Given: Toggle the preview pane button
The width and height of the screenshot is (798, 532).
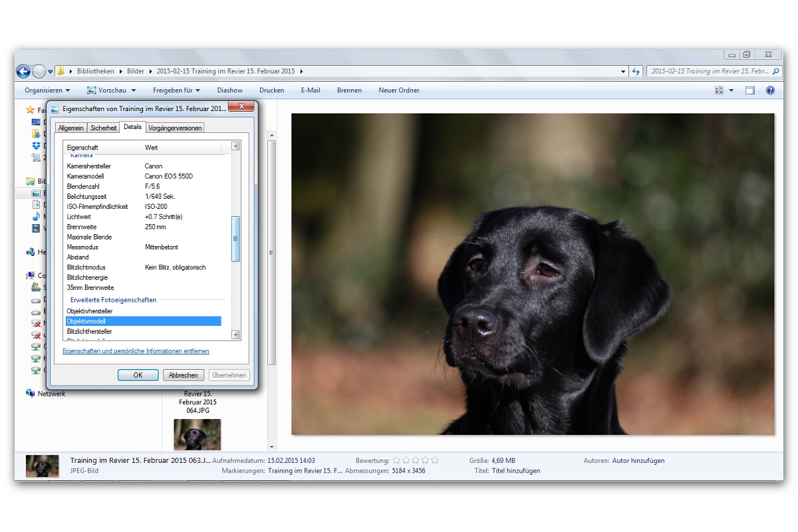Looking at the screenshot, I should point(750,90).
